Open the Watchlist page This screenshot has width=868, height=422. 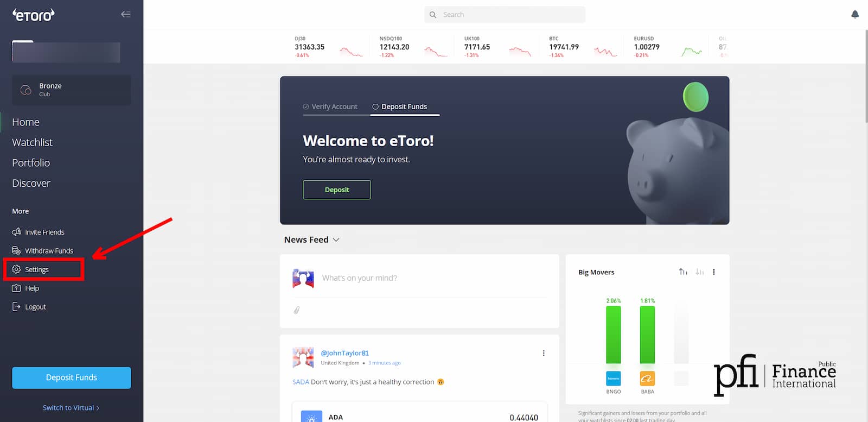pyautogui.click(x=32, y=142)
